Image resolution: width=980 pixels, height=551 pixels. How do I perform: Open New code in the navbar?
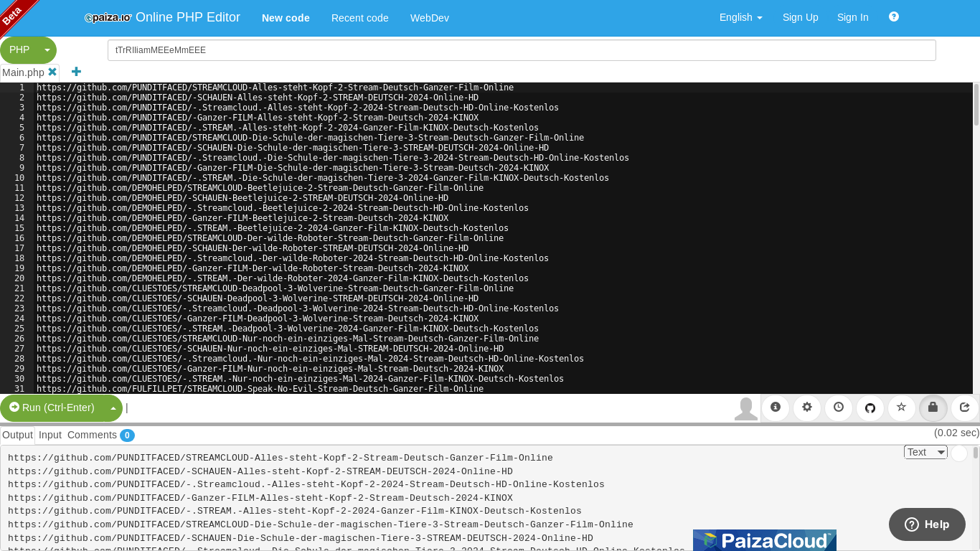[286, 18]
